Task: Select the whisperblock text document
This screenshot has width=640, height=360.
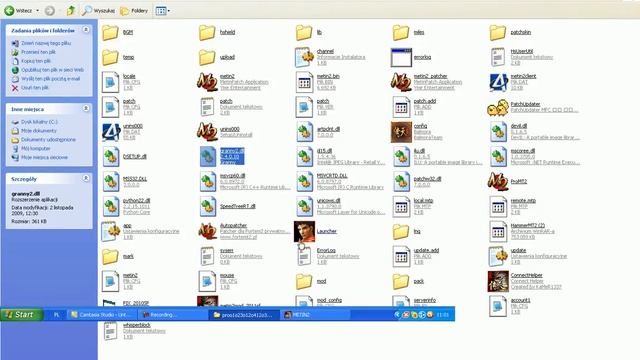Action: (110, 331)
